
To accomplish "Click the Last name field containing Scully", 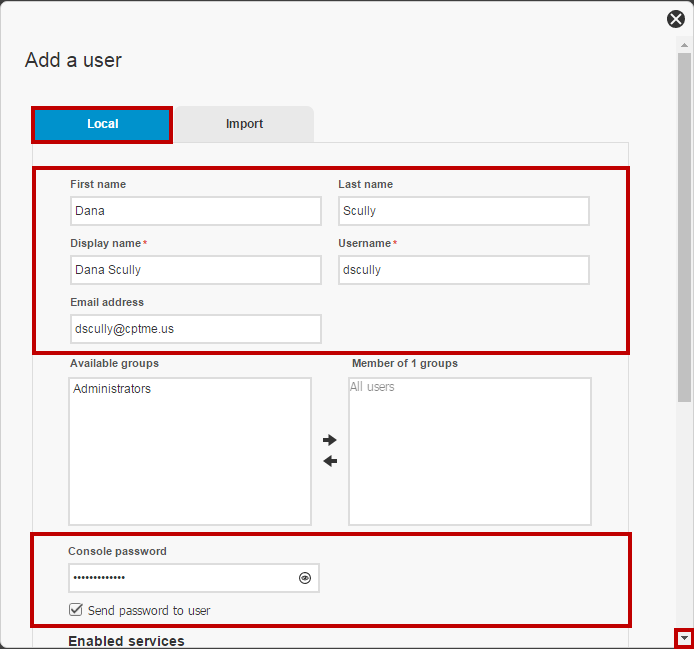I will (464, 211).
